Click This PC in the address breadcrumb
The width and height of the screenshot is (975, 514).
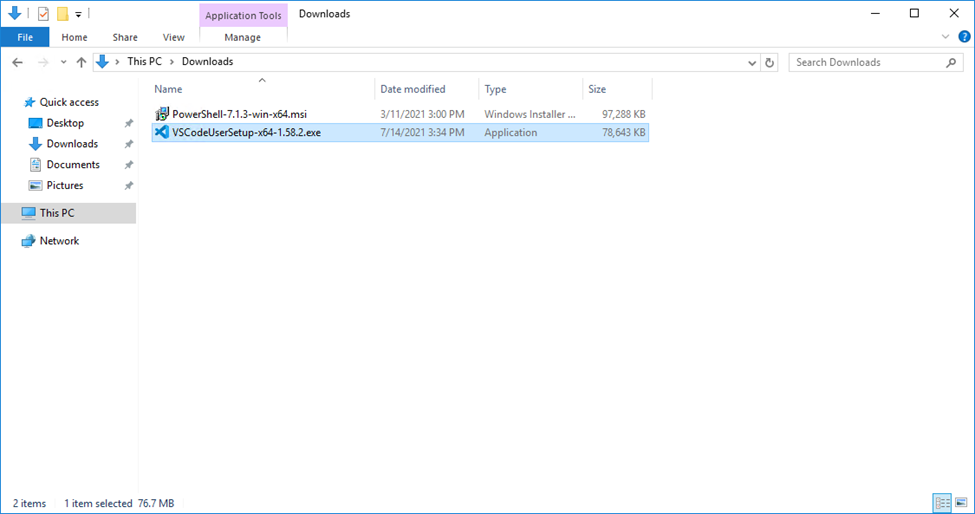(144, 62)
